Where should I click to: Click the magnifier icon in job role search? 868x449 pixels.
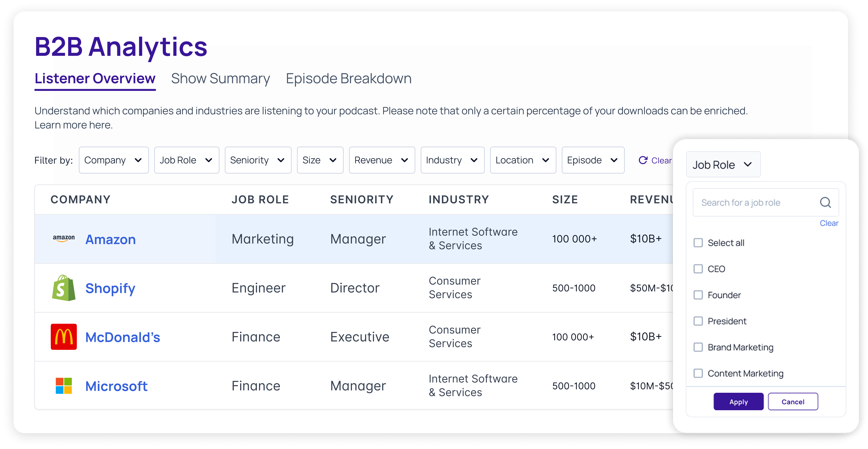tap(825, 202)
